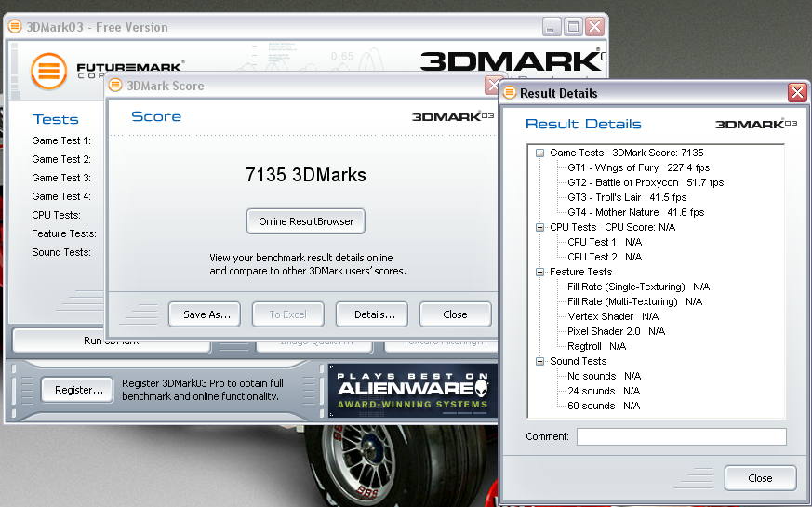Viewport: 812px width, 507px height.
Task: Collapse the CPU Tests tree node
Action: [539, 227]
